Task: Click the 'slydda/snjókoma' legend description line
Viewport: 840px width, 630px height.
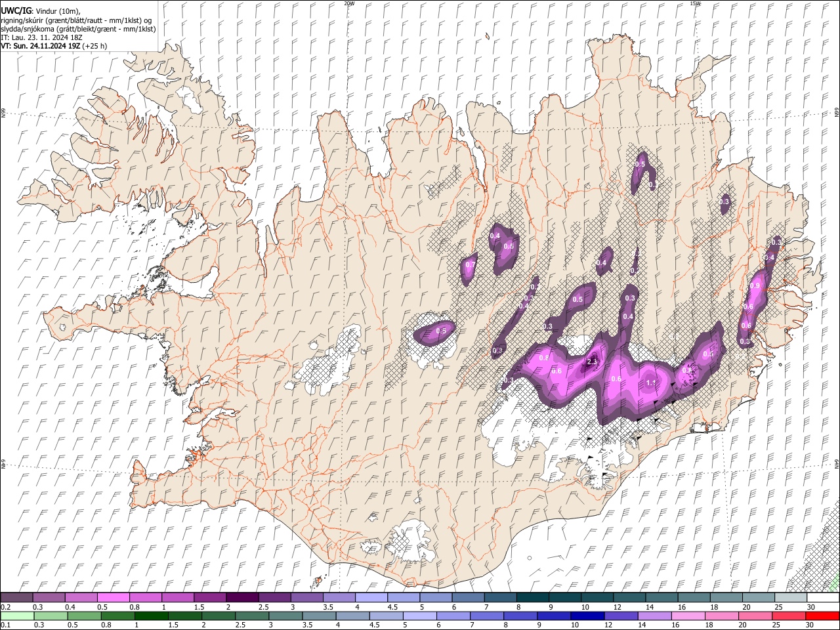Action: coord(78,29)
